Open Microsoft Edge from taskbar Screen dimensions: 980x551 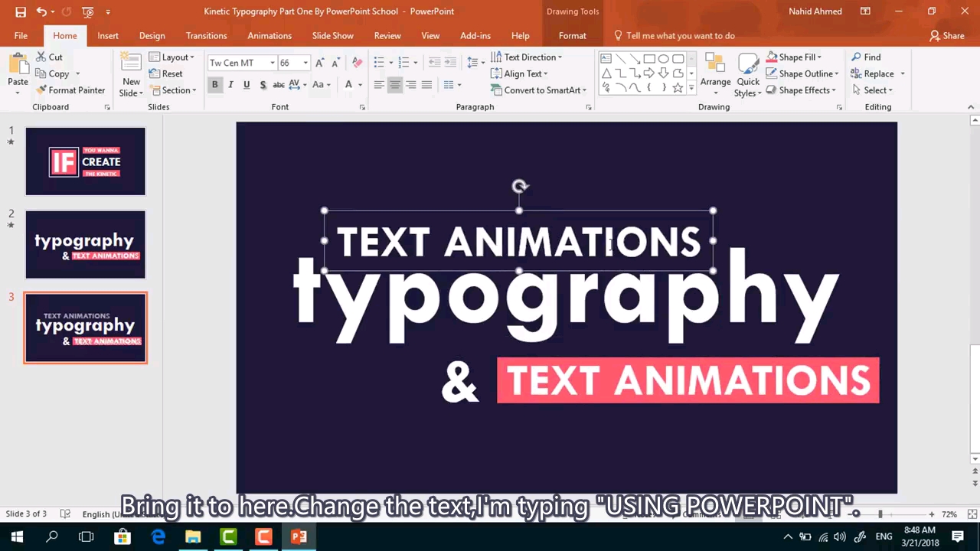click(158, 537)
